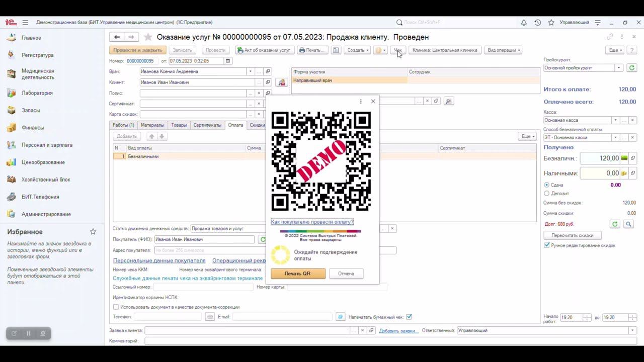Click Пересчитать скидки button
This screenshot has height=362, width=644.
click(x=573, y=235)
